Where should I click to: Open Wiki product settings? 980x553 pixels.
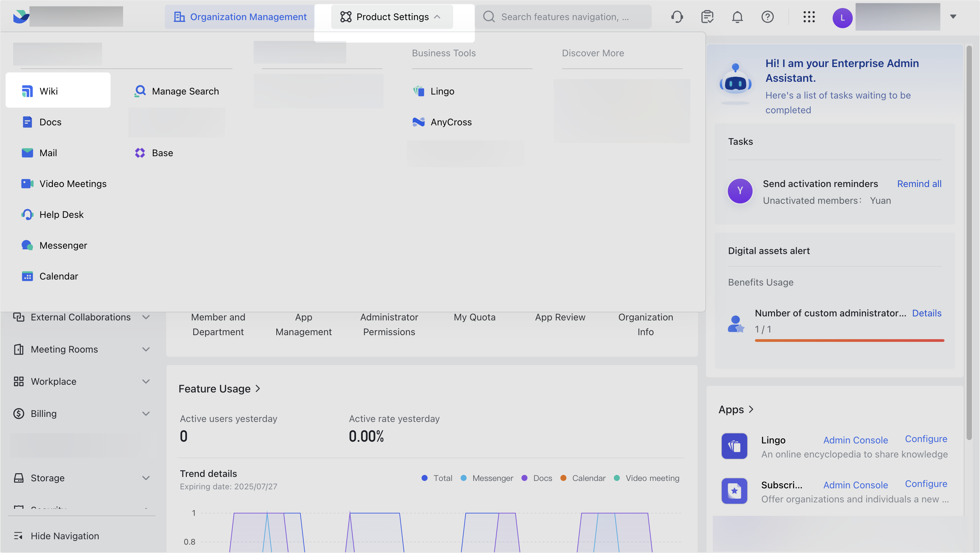click(x=58, y=90)
